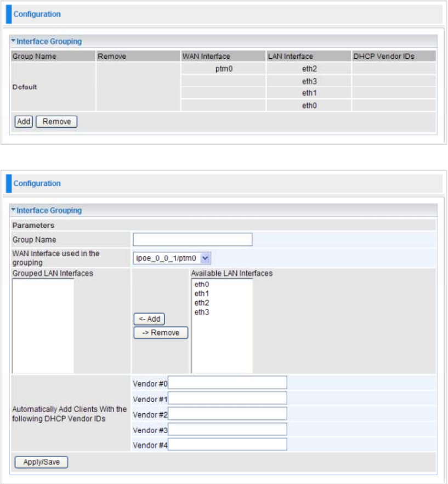Click the Parameters section label
The width and height of the screenshot is (448, 484).
(33, 226)
